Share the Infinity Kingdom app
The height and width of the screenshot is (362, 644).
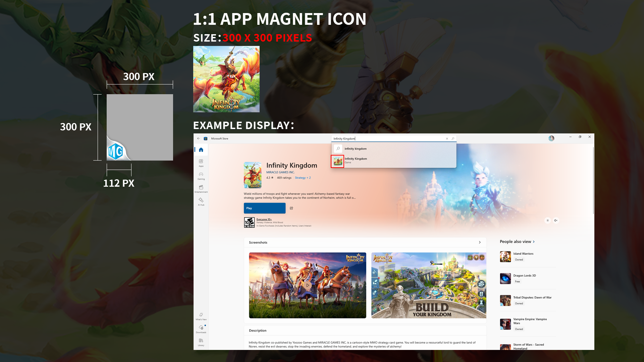pyautogui.click(x=291, y=208)
